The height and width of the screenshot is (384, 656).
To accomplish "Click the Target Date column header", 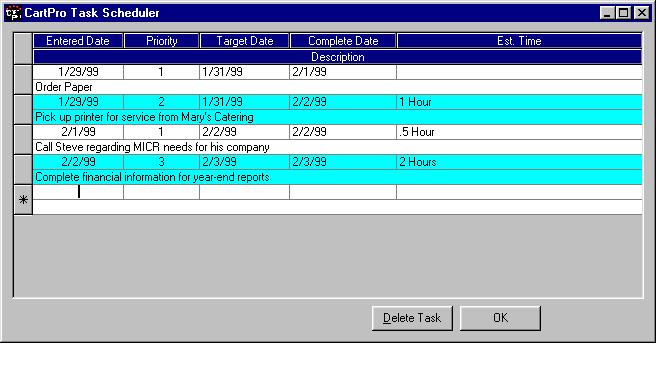I will click(x=245, y=41).
